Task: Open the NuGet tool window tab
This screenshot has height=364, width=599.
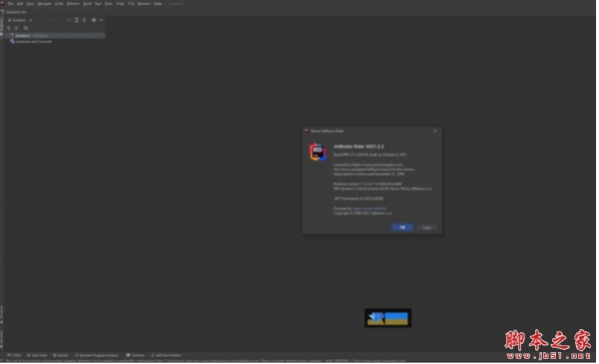Action: (x=60, y=356)
